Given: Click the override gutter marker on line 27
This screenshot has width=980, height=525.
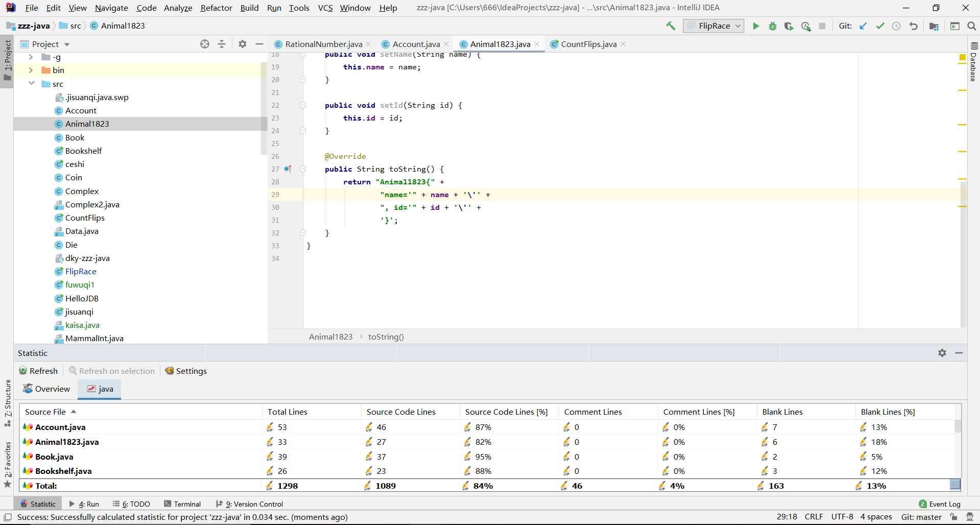Looking at the screenshot, I should click(x=288, y=169).
